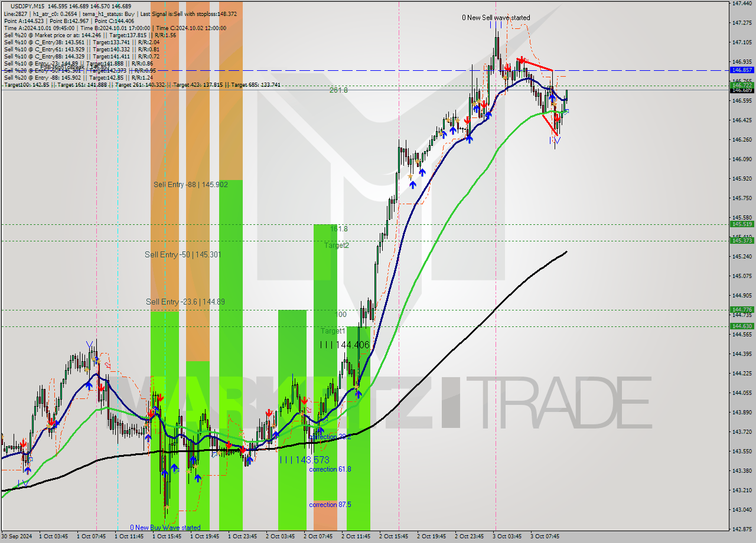
Task: Click the green 144.630 price tag
Action: pyautogui.click(x=742, y=326)
